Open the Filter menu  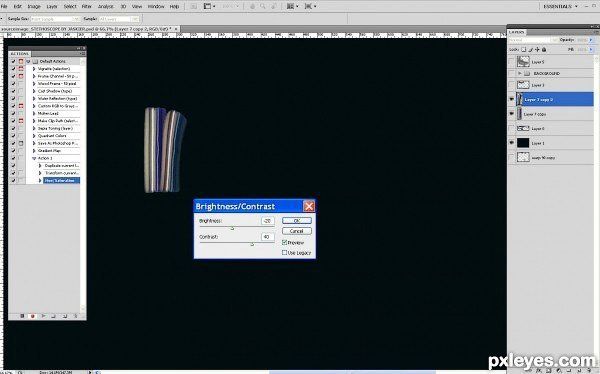tap(87, 7)
